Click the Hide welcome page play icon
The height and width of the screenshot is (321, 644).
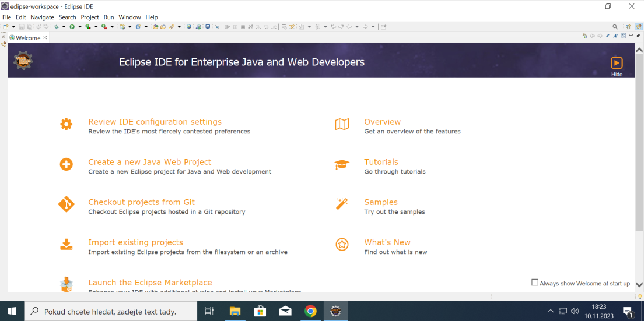tap(617, 63)
